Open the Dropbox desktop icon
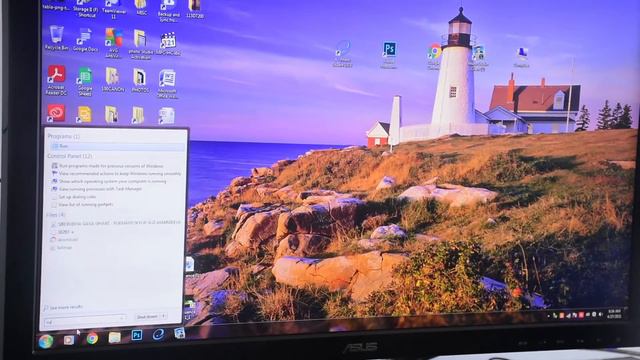This screenshot has width=640, height=360. click(522, 57)
